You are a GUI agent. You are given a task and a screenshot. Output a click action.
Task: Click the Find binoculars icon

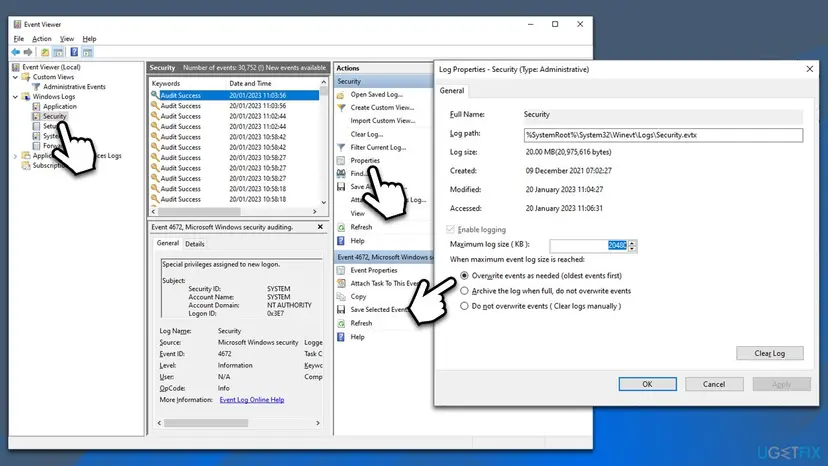click(341, 174)
